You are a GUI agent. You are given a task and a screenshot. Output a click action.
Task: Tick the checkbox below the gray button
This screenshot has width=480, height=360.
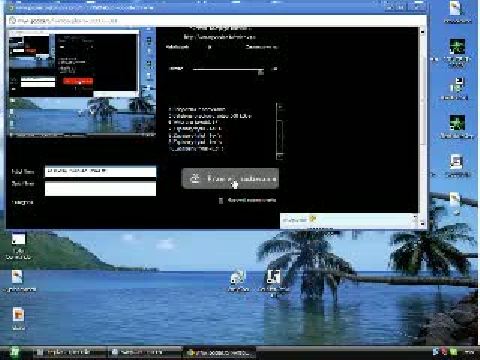pyautogui.click(x=221, y=200)
